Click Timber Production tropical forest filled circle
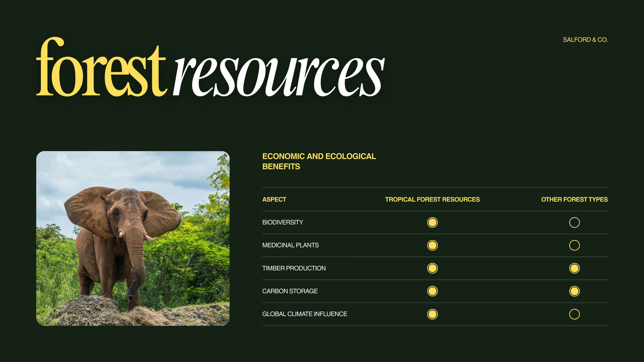 (432, 268)
